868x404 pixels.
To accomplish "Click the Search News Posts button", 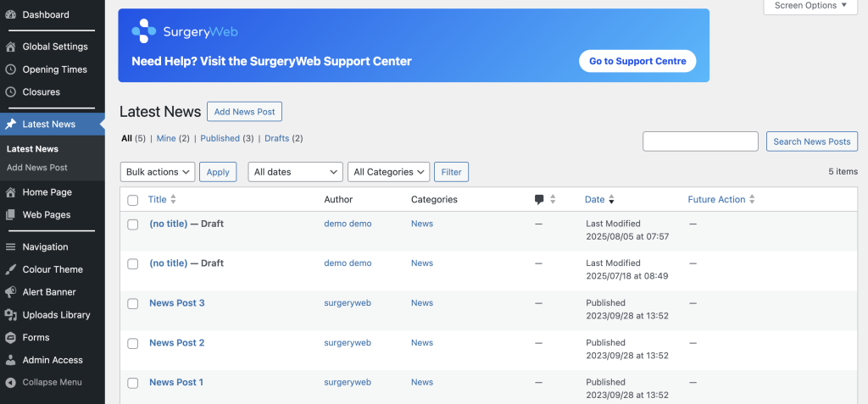I will point(812,141).
